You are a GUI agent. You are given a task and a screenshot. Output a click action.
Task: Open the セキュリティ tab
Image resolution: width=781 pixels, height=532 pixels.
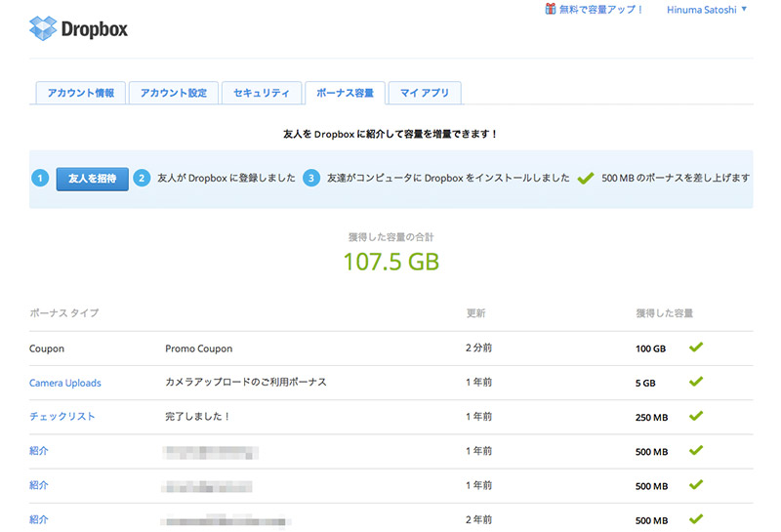point(262,93)
